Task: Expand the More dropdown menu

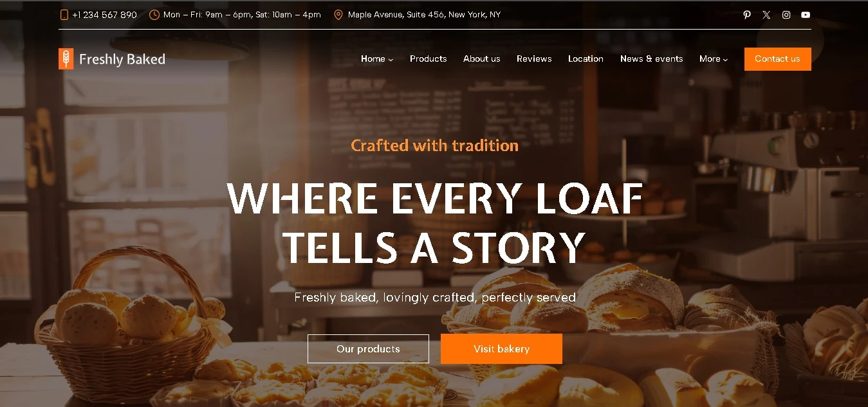Action: tap(714, 59)
